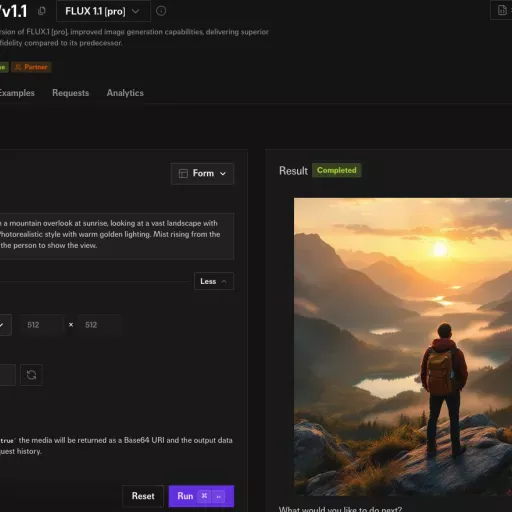Switch to the Requests tab
The image size is (512, 512).
click(71, 93)
